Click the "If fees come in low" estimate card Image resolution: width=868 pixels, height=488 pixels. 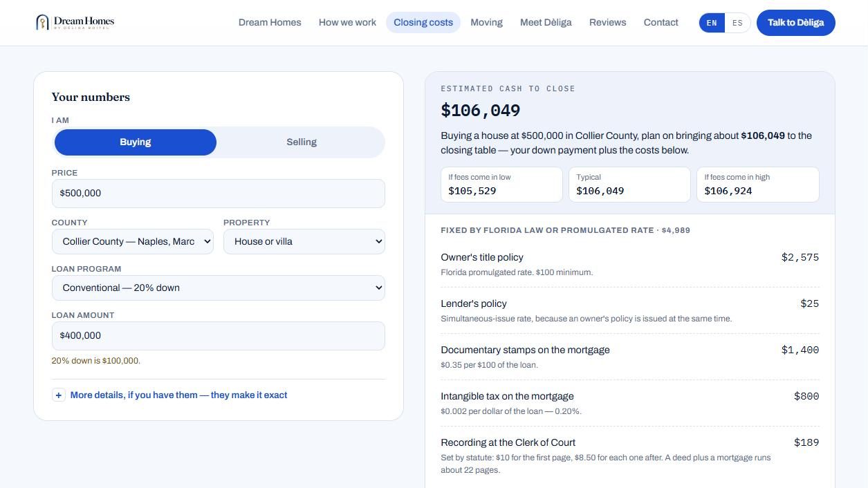click(x=501, y=185)
